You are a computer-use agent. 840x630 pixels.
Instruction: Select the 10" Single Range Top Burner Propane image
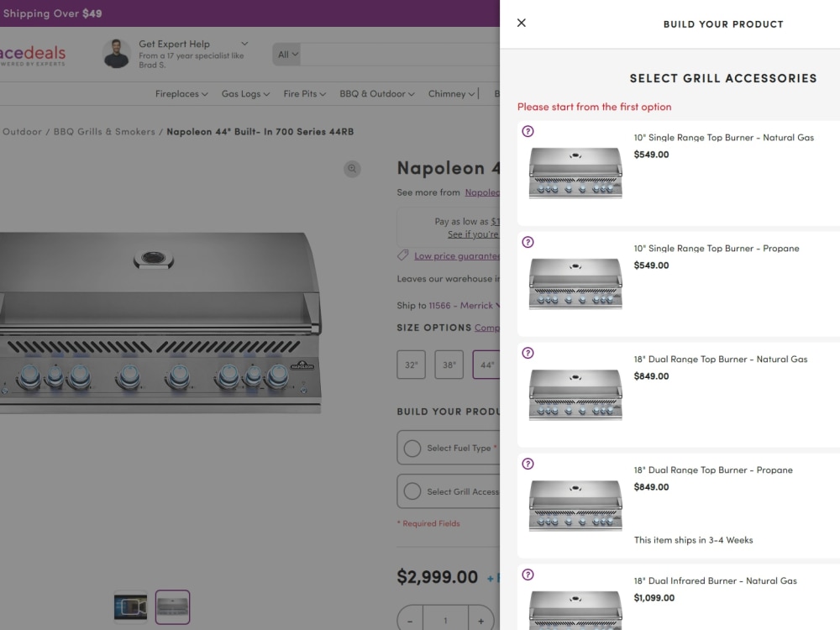click(575, 283)
